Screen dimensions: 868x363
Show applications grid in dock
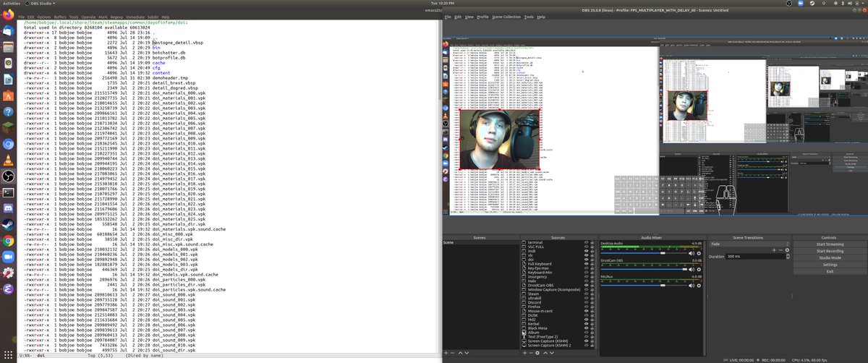coord(8,354)
